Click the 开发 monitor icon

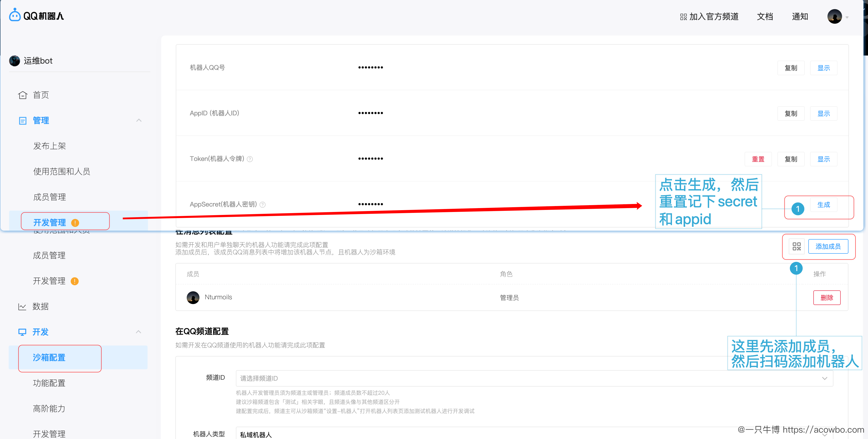[22, 332]
